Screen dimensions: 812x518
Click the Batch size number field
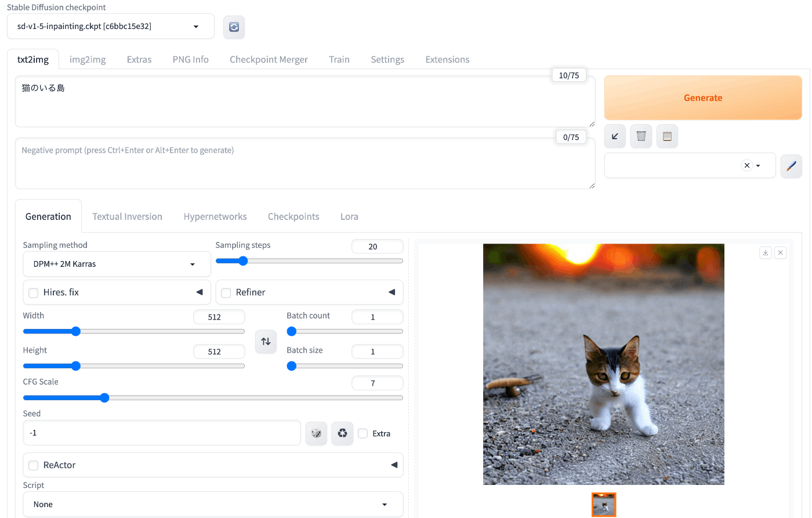(378, 352)
